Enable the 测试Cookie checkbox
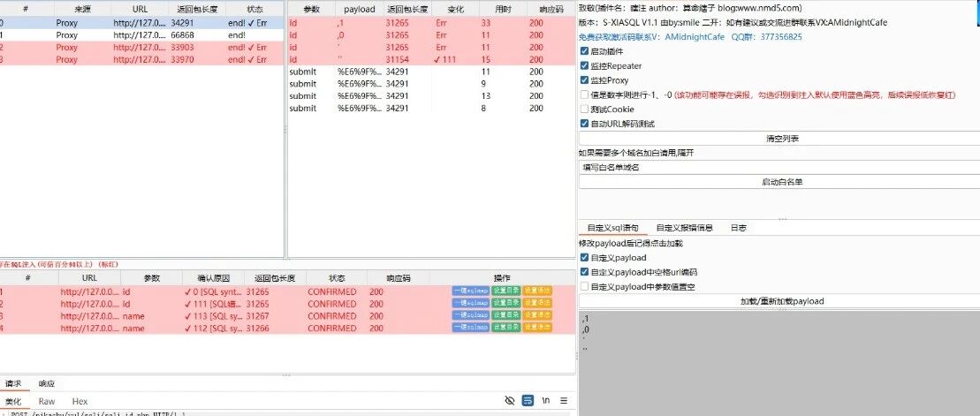Image resolution: width=980 pixels, height=416 pixels. point(584,110)
